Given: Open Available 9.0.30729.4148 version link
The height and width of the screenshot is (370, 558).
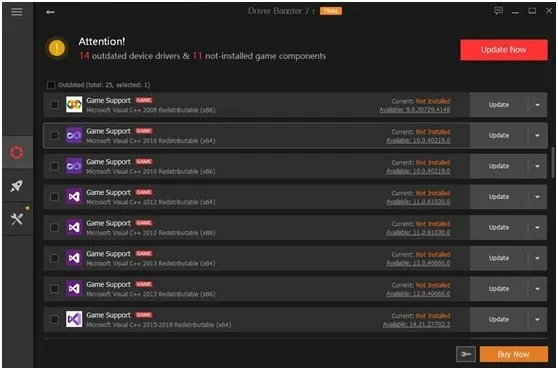Looking at the screenshot, I should pos(415,110).
